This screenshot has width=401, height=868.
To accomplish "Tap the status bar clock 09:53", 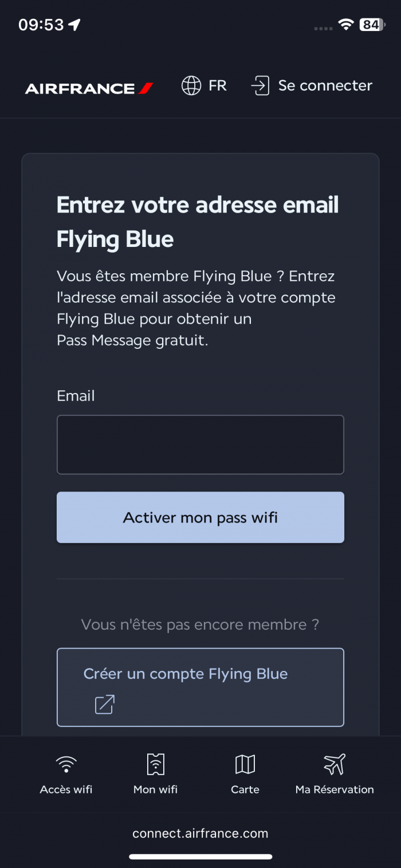I will pos(41,25).
